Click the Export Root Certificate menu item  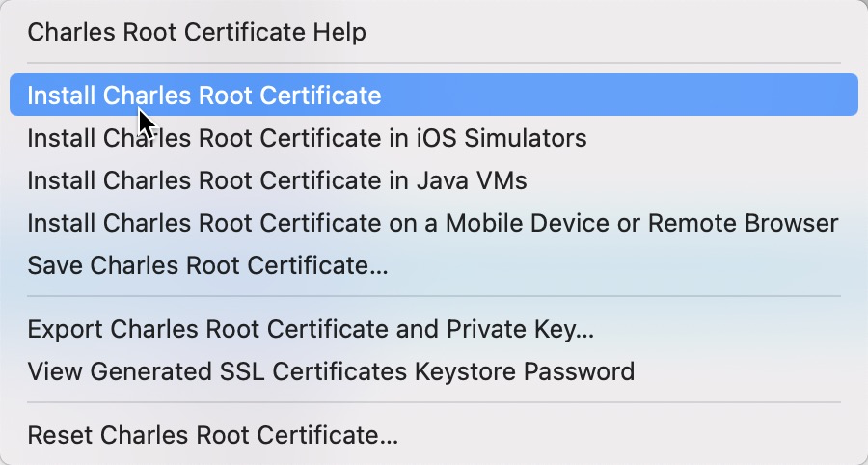311,329
